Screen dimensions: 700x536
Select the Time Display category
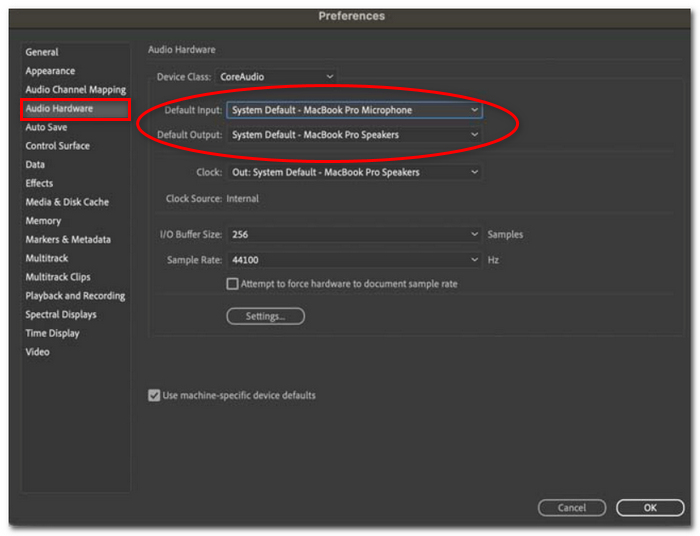click(52, 333)
